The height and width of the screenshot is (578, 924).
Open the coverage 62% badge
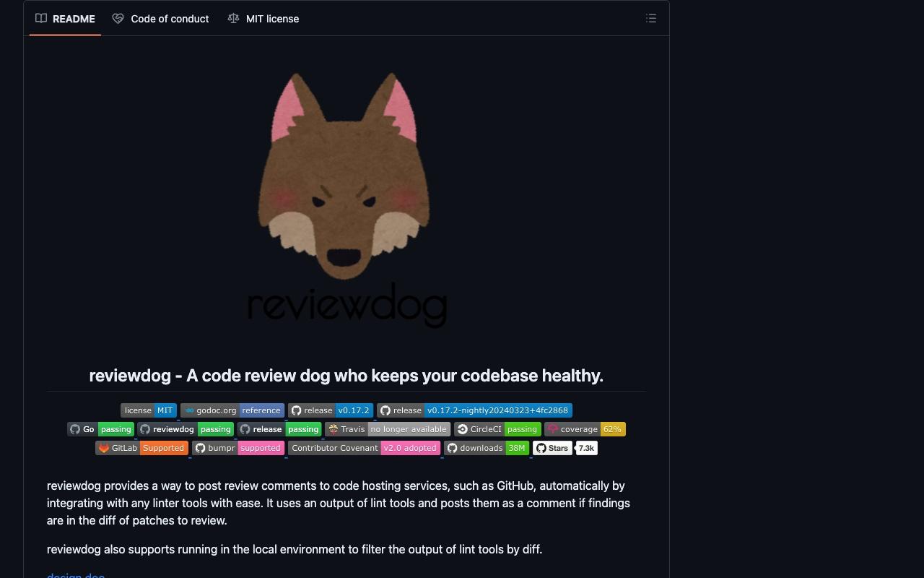coord(585,429)
